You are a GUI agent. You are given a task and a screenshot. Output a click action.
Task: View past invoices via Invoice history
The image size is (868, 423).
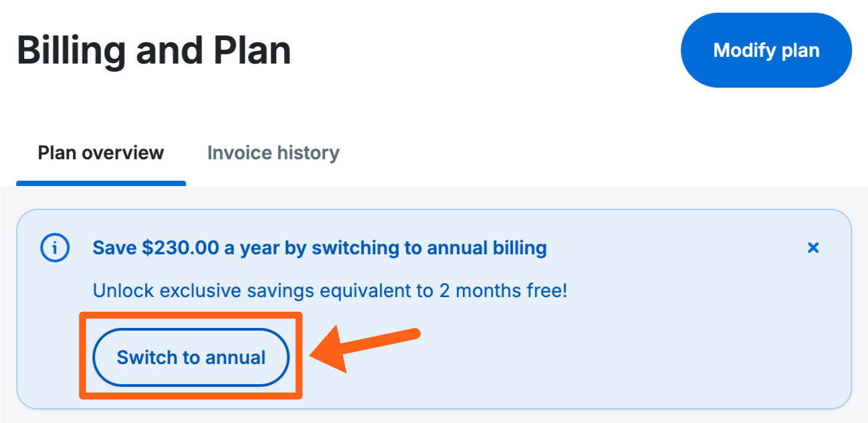point(273,153)
